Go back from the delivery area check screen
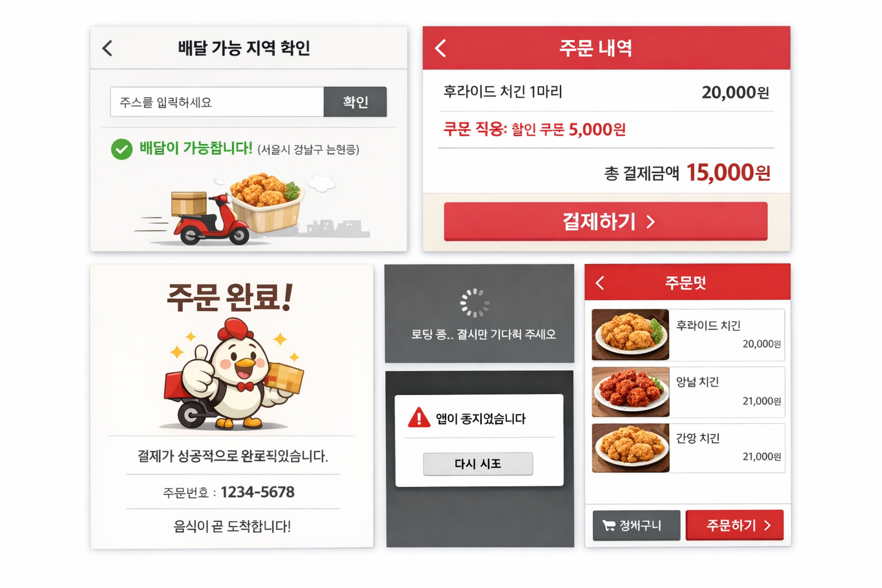Viewport: 882px width, 588px height. point(107,48)
